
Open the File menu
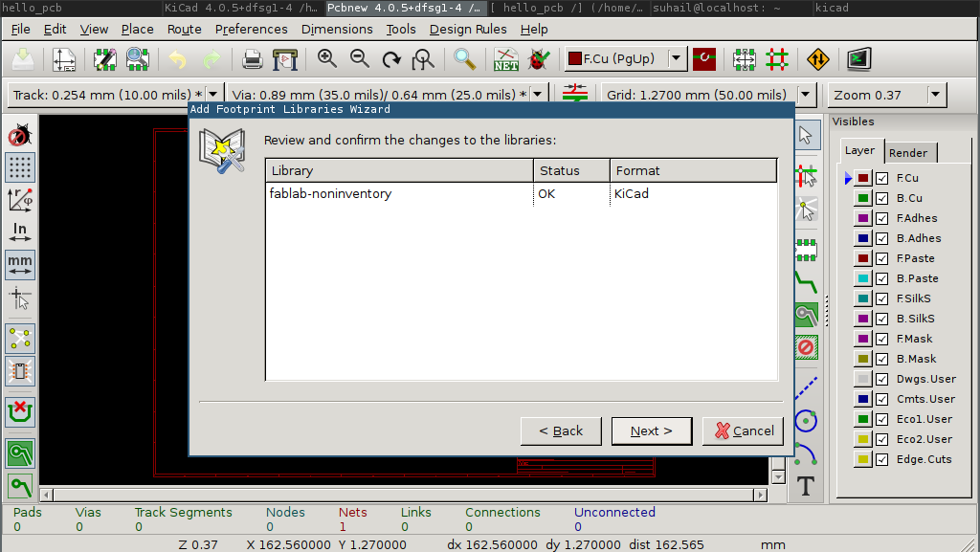(x=21, y=30)
